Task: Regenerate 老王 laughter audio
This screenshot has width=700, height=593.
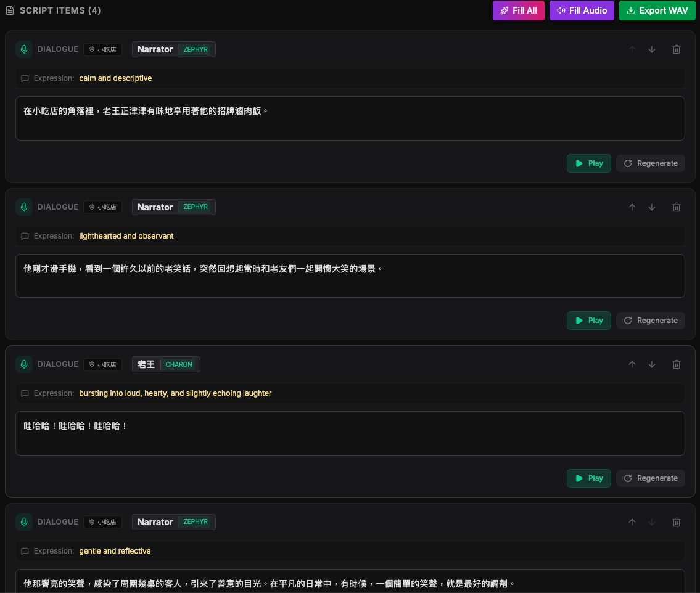Action: click(651, 478)
